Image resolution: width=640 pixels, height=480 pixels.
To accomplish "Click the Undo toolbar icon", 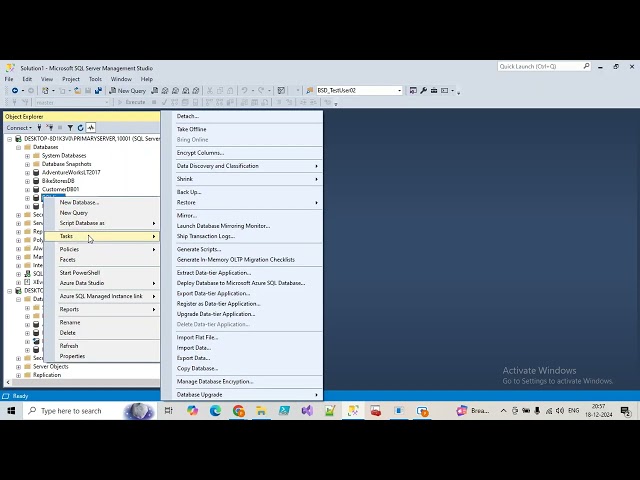I will (x=244, y=91).
